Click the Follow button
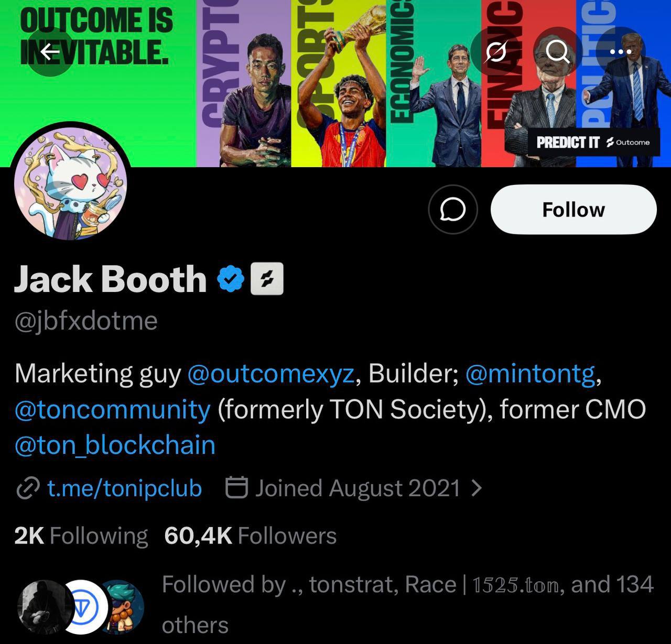 point(573,210)
